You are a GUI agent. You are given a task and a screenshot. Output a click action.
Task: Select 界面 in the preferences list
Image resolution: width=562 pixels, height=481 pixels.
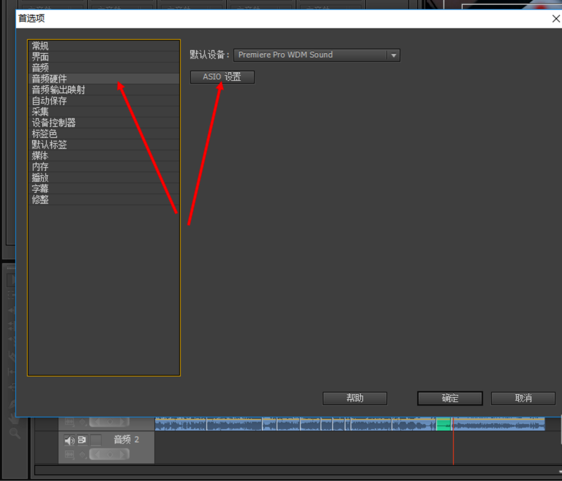tap(104, 57)
